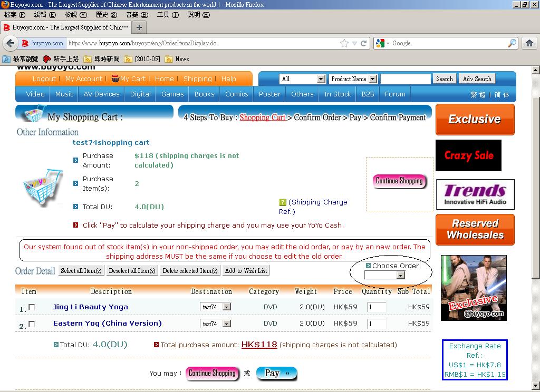540x392 pixels.
Task: Open the Firefox home page icon
Action: tap(529, 43)
